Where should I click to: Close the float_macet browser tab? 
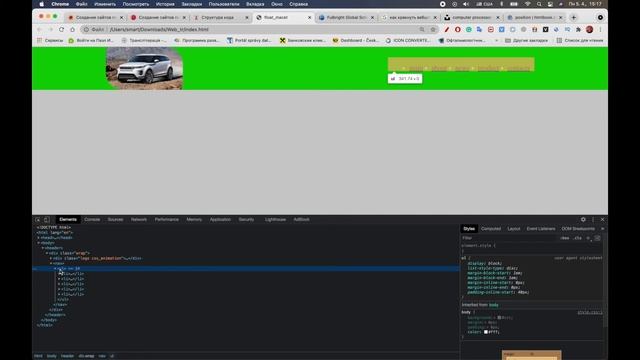(309, 18)
